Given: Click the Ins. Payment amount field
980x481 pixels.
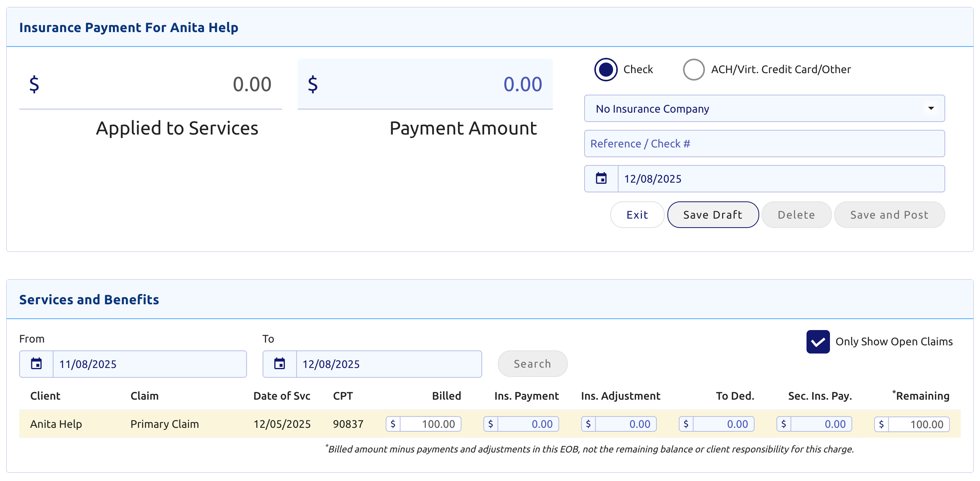Looking at the screenshot, I should coord(528,424).
